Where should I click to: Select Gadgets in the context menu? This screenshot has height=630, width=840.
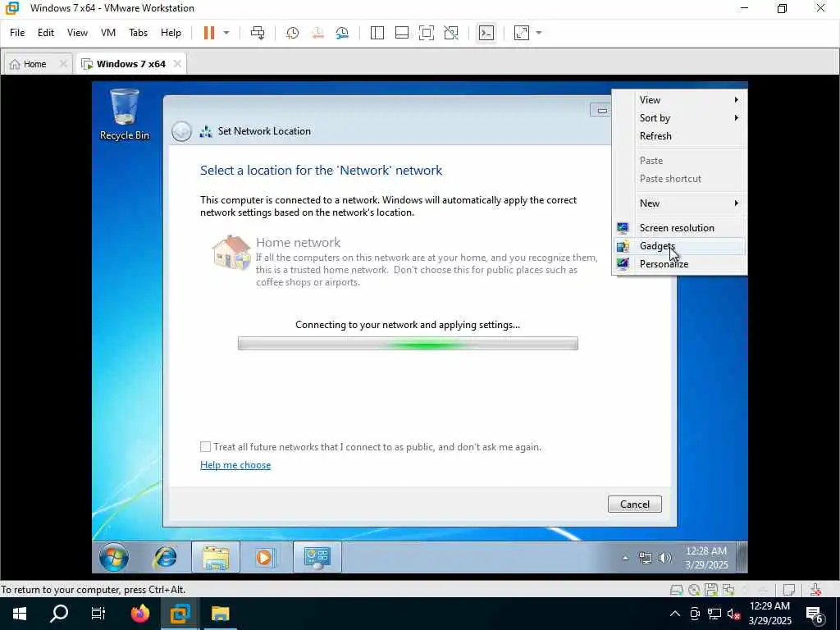pos(679,246)
